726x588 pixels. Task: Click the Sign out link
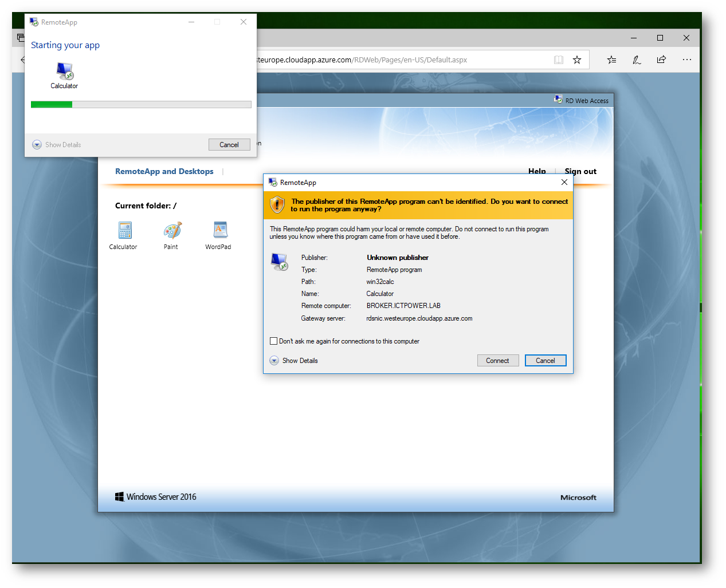coord(580,171)
